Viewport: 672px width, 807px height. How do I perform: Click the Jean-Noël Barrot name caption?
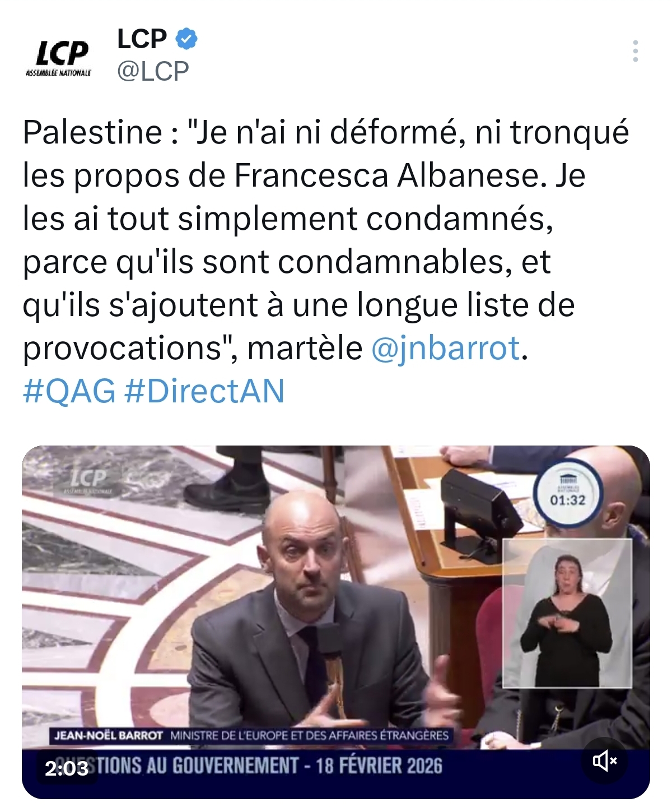click(x=108, y=736)
